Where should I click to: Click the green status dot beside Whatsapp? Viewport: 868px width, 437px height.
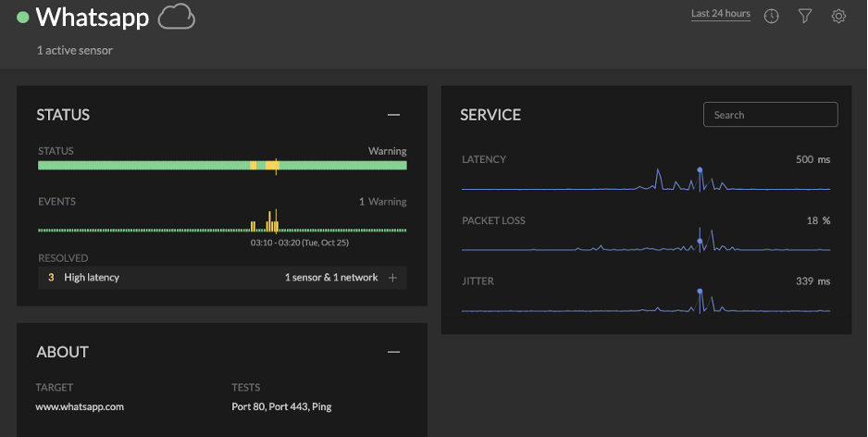23,18
